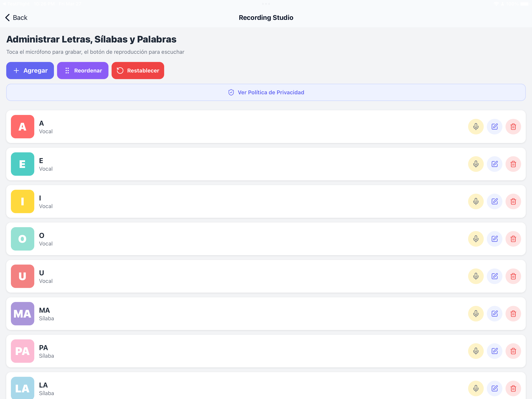532x399 pixels.
Task: Tap the mint O letter tile
Action: (x=23, y=239)
